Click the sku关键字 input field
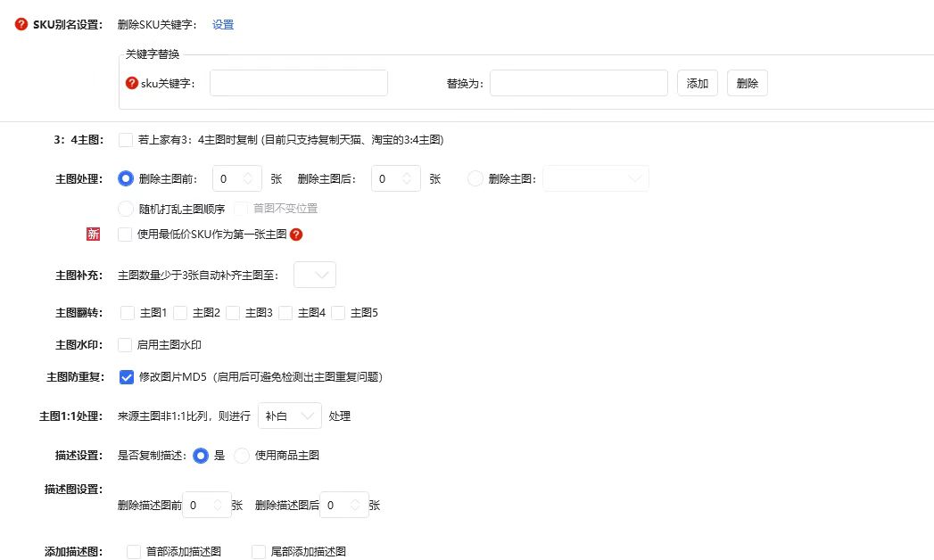 [298, 83]
